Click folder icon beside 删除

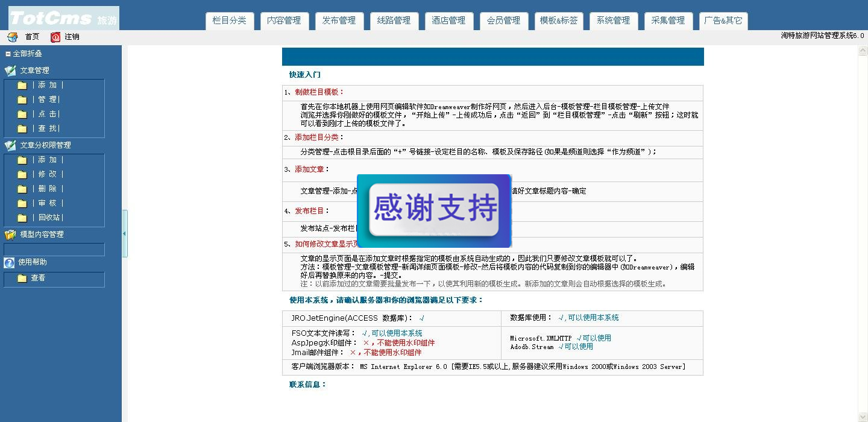[x=22, y=189]
